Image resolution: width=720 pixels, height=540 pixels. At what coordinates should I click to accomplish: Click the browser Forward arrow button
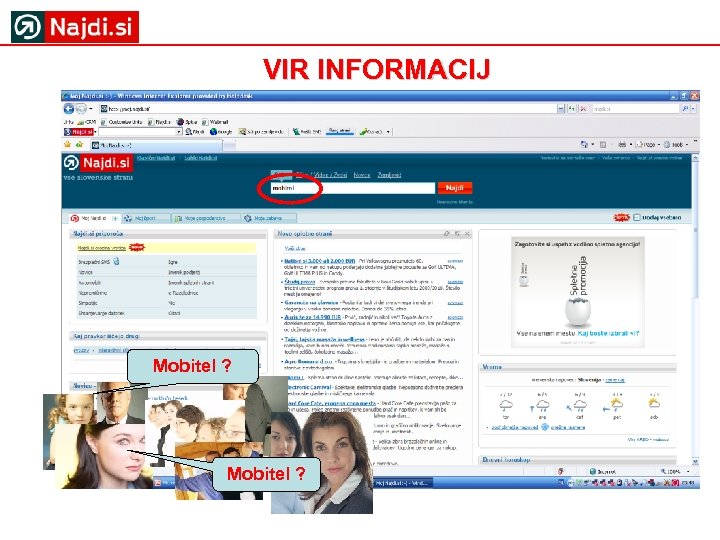(x=81, y=109)
